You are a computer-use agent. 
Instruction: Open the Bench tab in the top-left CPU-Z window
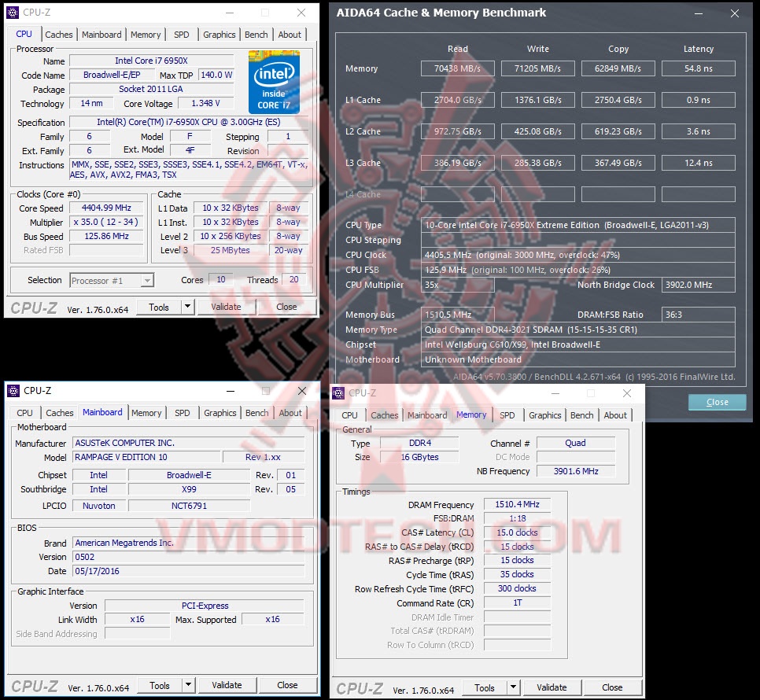point(256,35)
